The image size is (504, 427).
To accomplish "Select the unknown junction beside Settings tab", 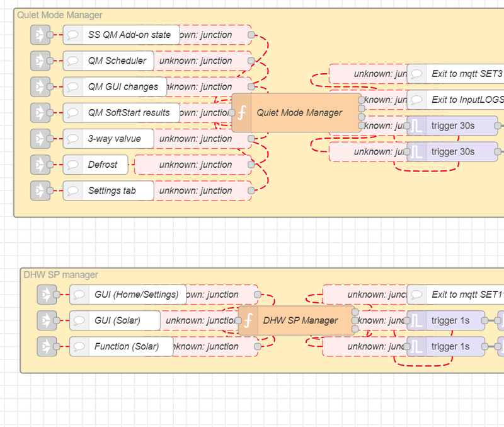I will point(202,191).
